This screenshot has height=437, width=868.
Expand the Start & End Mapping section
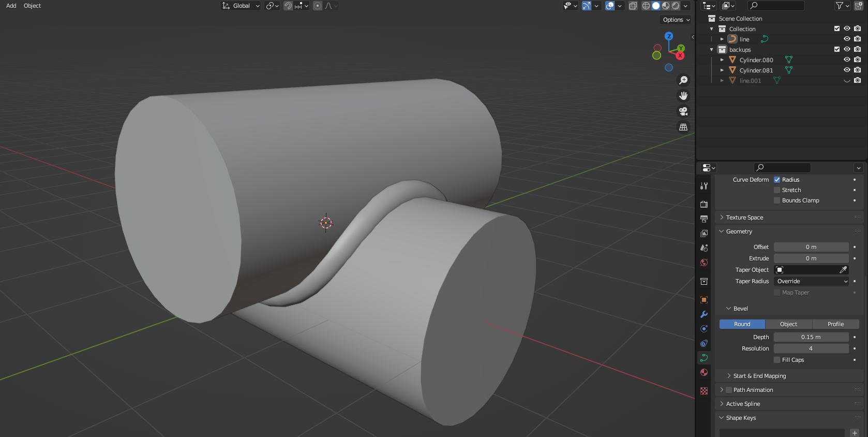(759, 376)
